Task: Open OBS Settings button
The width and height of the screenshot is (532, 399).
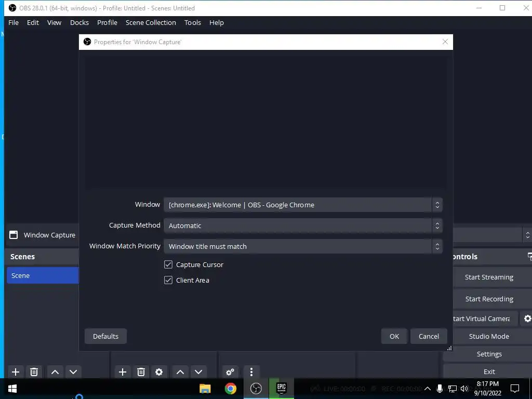Action: click(489, 354)
